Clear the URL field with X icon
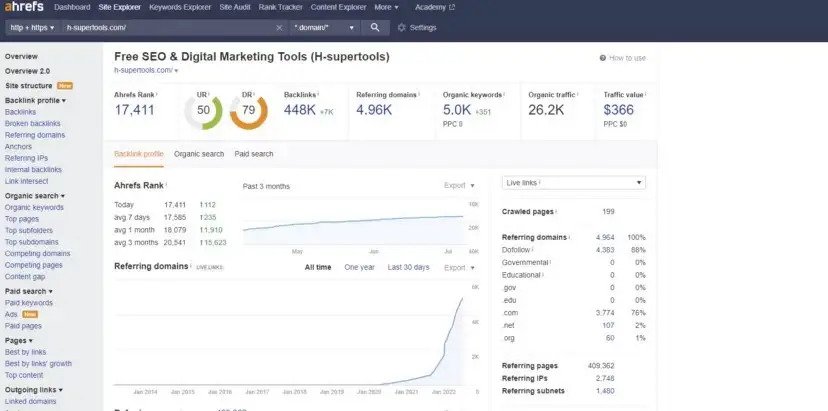Screen dimensions: 828x411 point(279,27)
